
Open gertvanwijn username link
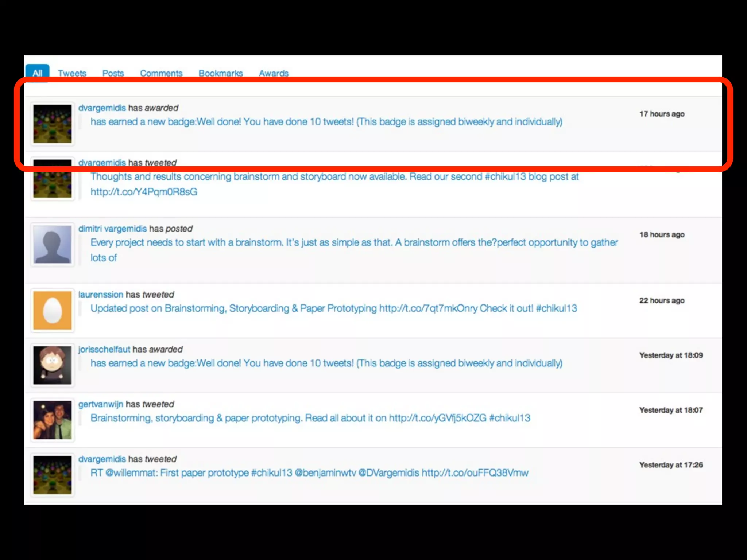(101, 404)
